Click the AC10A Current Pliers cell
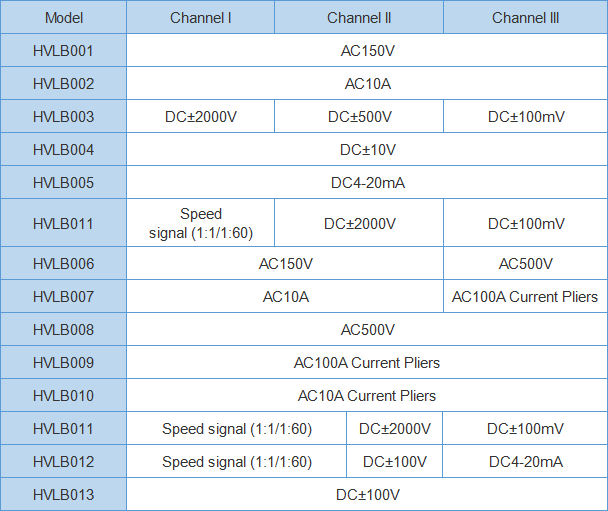Image resolution: width=608 pixels, height=511 pixels. pos(367,396)
